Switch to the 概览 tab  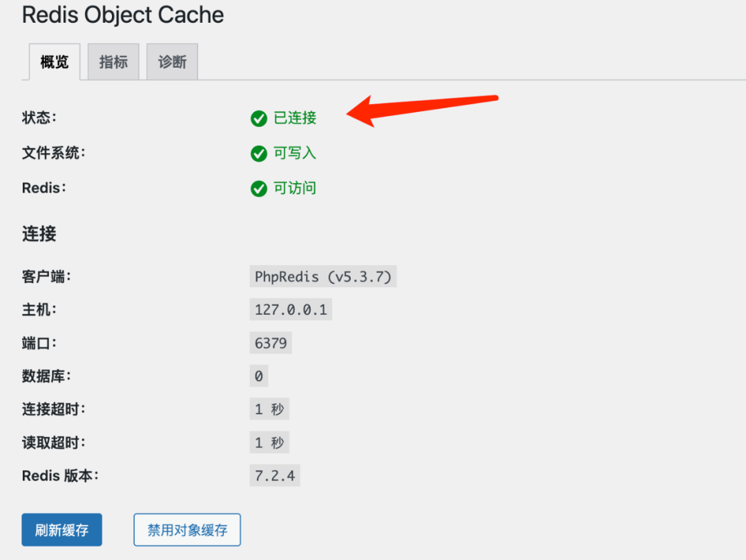55,62
